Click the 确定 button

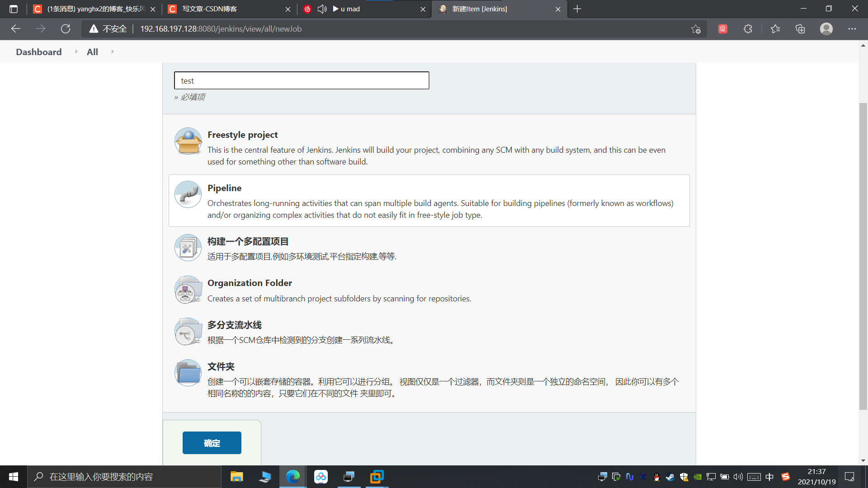tap(211, 443)
